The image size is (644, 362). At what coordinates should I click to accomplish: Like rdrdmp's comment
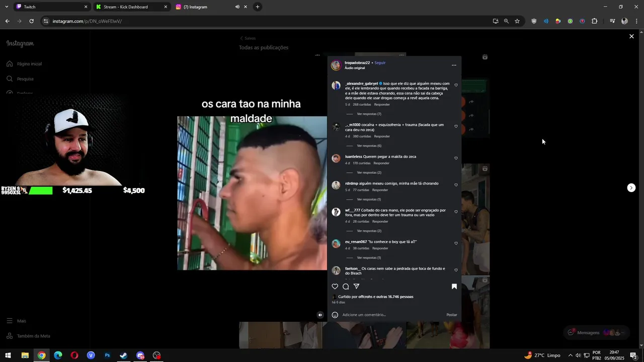[x=456, y=185]
